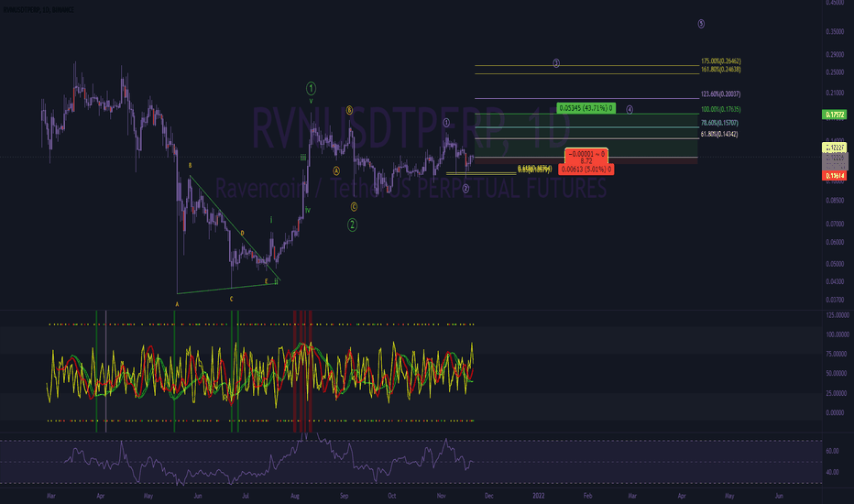854x504 pixels.
Task: Click the RVNUSDTPERP, 1D, BINANCE symbol title
Action: 38,10
